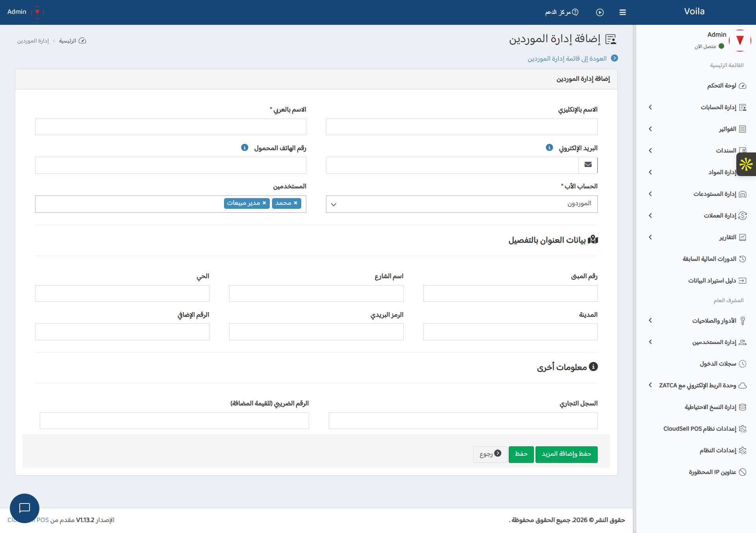Click the play circle icon in header

coord(600,12)
